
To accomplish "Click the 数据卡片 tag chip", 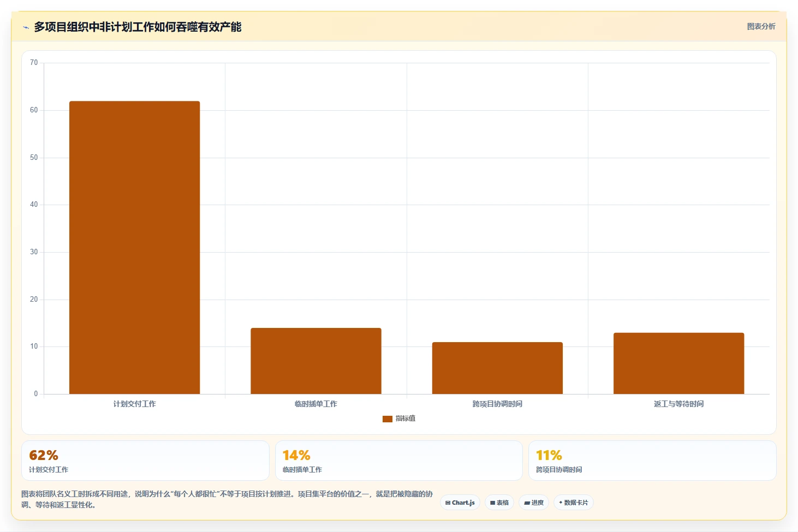I will [574, 503].
